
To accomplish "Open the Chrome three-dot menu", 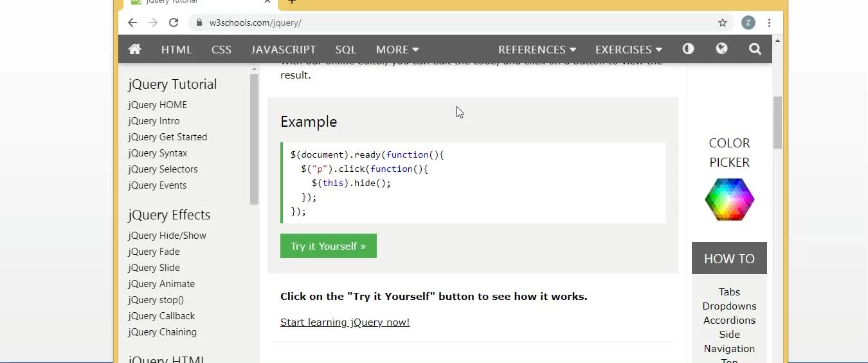I will pyautogui.click(x=769, y=23).
